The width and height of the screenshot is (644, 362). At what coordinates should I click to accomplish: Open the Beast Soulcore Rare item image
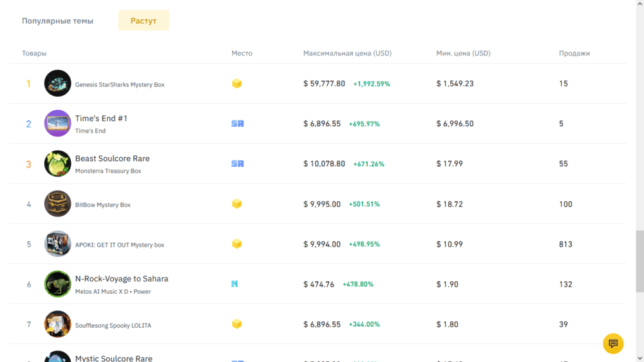pyautogui.click(x=57, y=164)
